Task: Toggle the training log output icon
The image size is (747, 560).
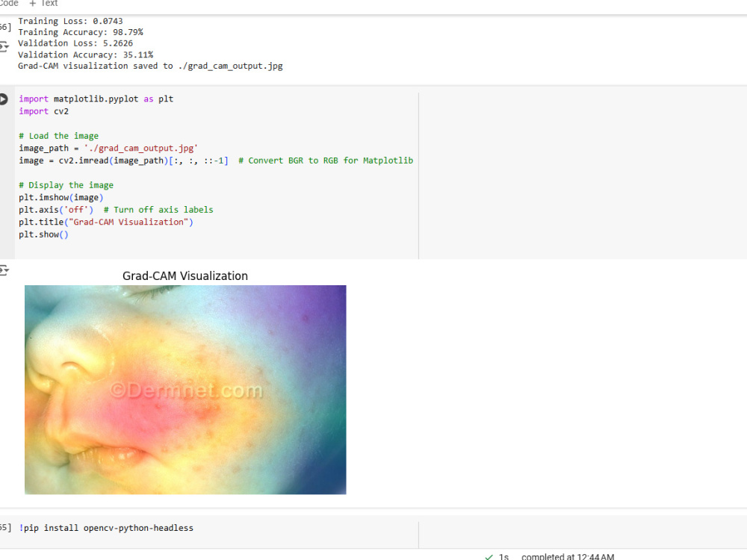Action: [4, 46]
